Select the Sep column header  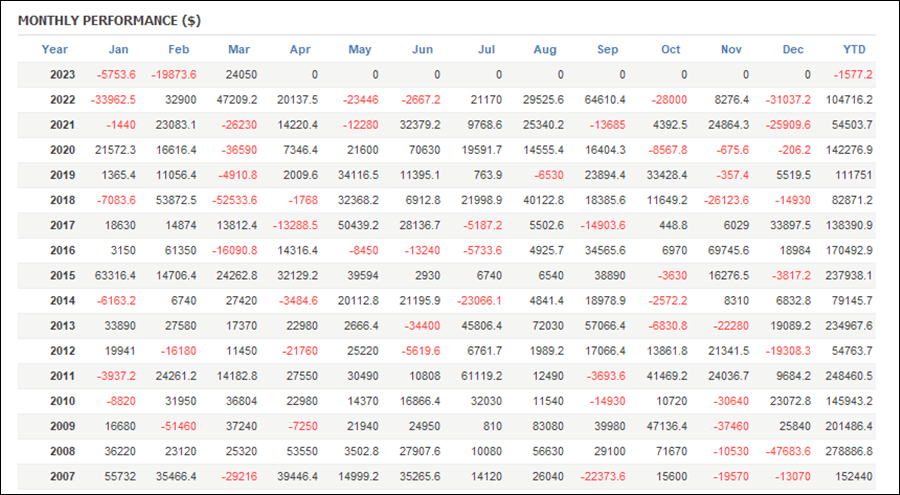pyautogui.click(x=607, y=49)
